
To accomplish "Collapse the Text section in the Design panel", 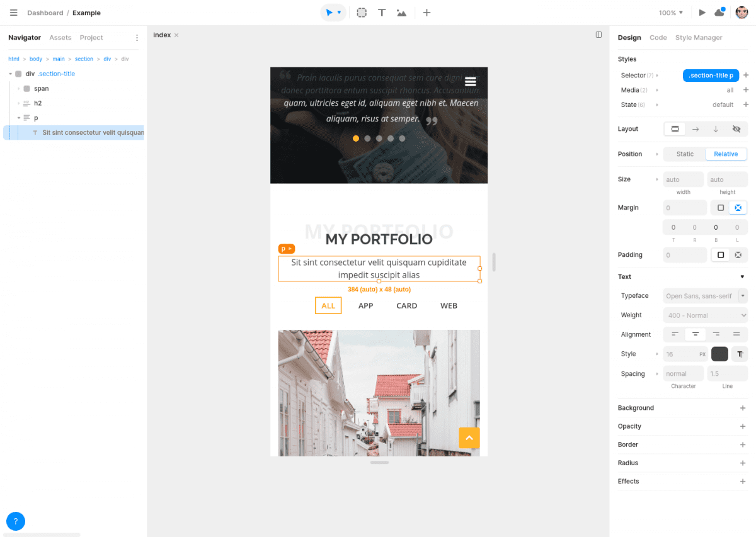I will (742, 276).
